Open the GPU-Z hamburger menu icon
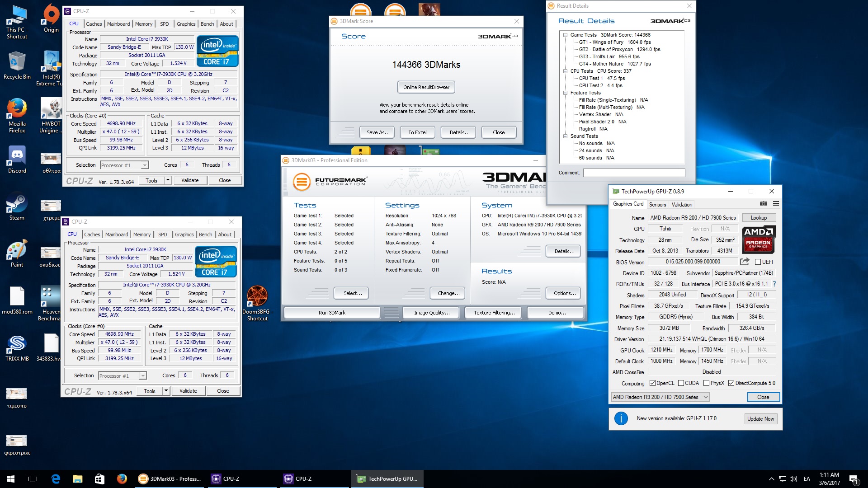This screenshot has width=868, height=488. pos(776,204)
